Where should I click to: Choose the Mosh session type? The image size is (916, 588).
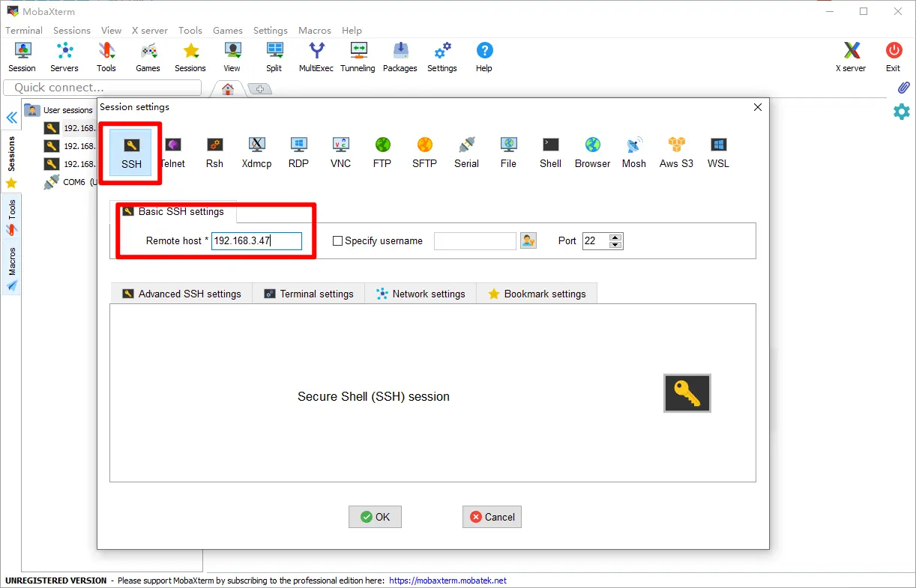[x=634, y=153]
